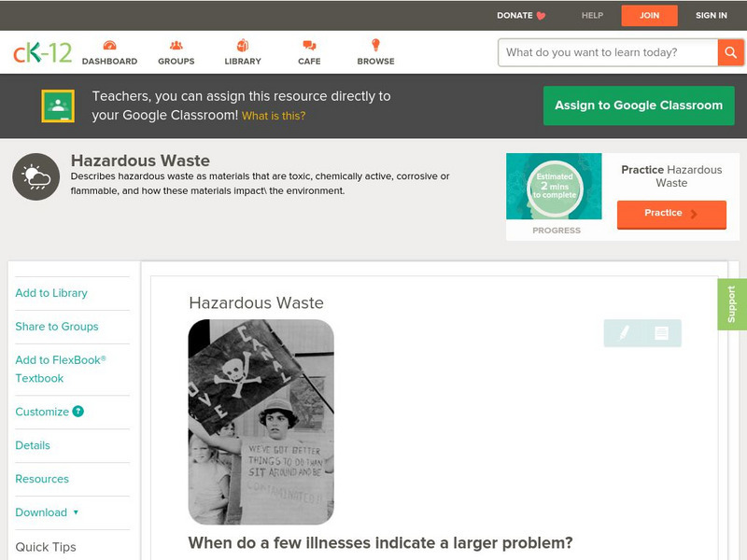Screen dimensions: 747x560
Task: Click the PROGRESS label under the circle
Action: [557, 231]
